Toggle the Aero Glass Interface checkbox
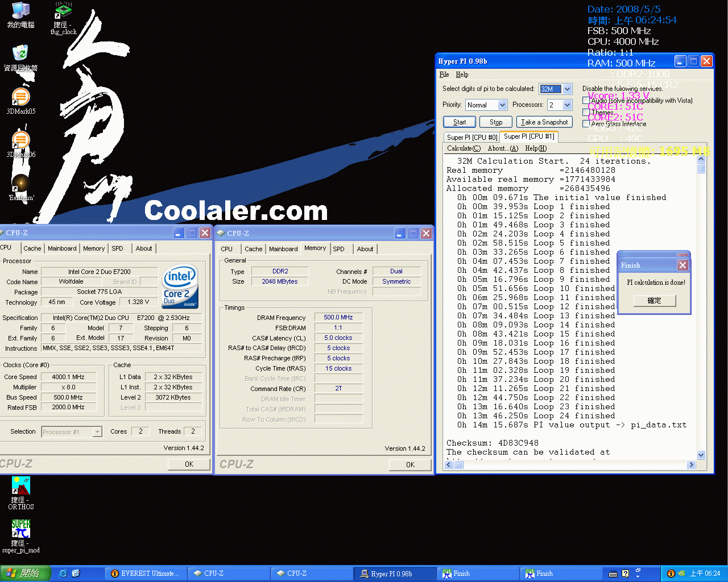Image resolution: width=728 pixels, height=582 pixels. (586, 123)
